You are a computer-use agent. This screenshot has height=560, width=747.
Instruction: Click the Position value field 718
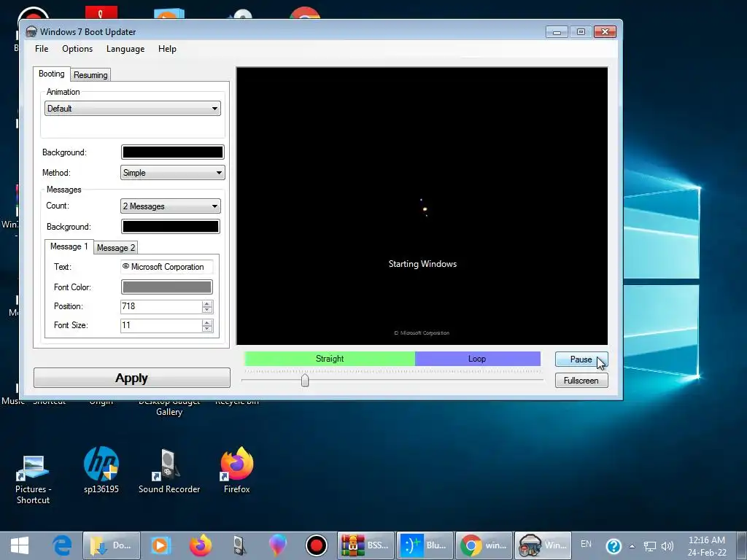[x=161, y=306]
